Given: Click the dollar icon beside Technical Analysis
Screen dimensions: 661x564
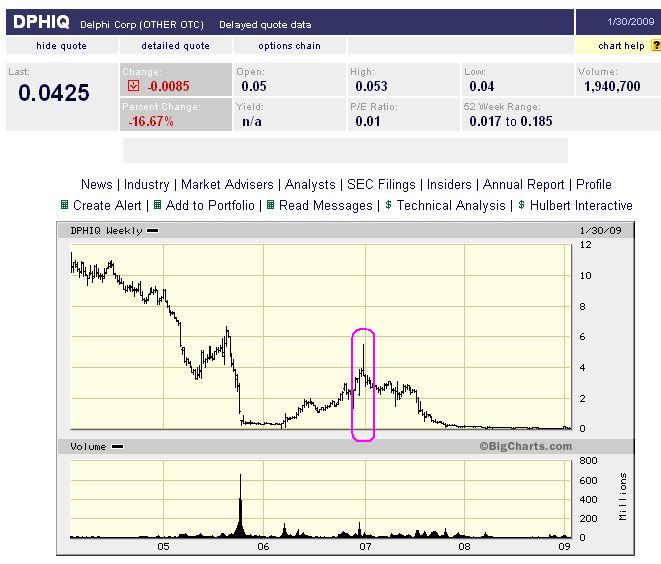Looking at the screenshot, I should [x=388, y=205].
